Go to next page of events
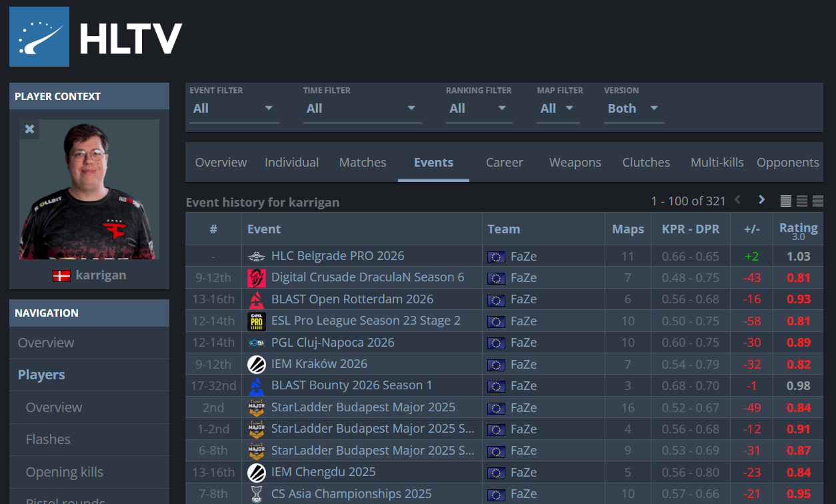 [761, 200]
